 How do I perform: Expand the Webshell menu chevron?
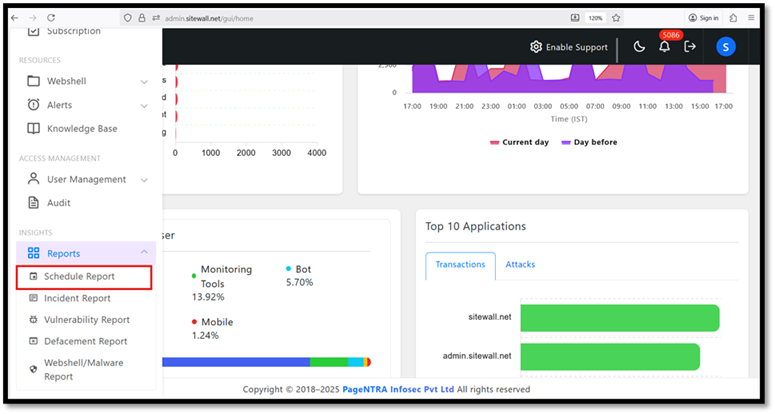coord(144,82)
